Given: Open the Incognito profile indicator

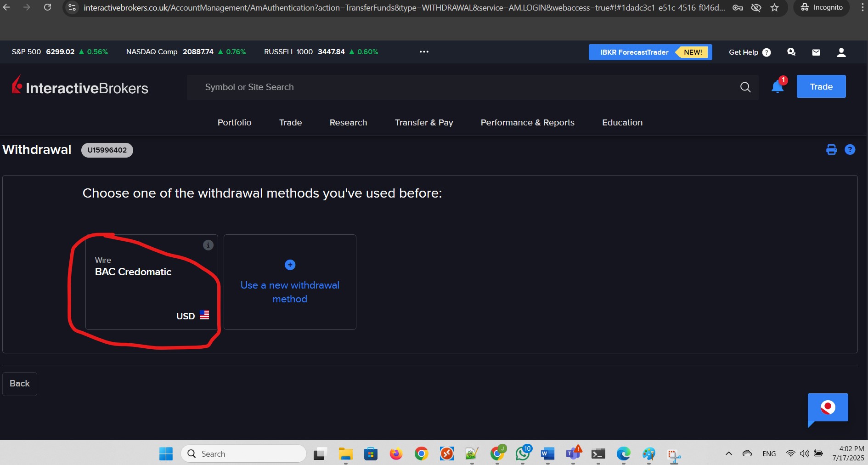Looking at the screenshot, I should [822, 7].
